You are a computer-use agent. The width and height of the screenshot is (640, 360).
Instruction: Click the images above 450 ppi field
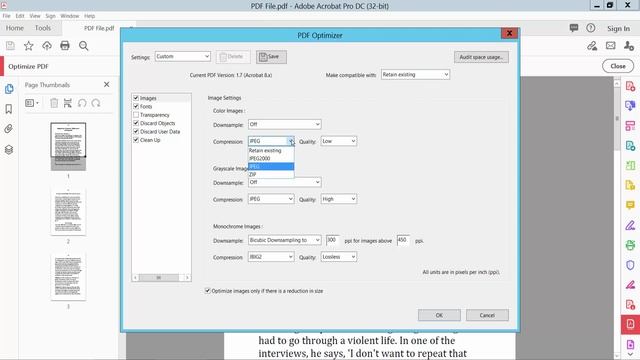[x=403, y=240]
